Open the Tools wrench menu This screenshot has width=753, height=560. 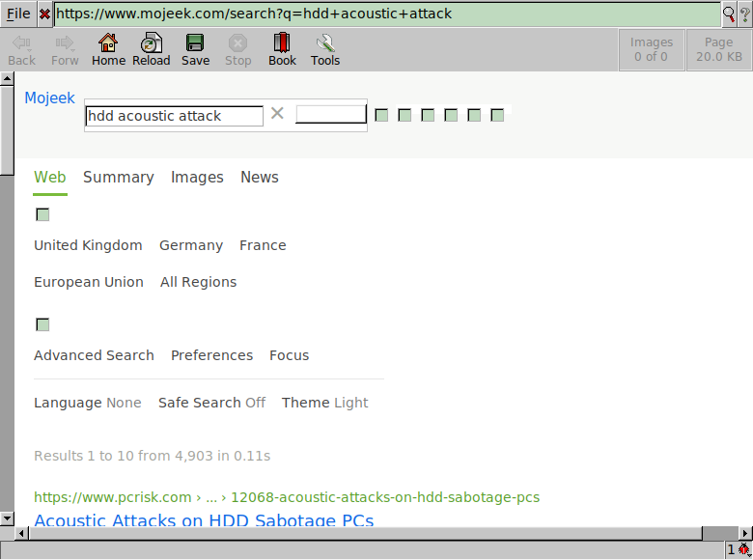click(325, 50)
